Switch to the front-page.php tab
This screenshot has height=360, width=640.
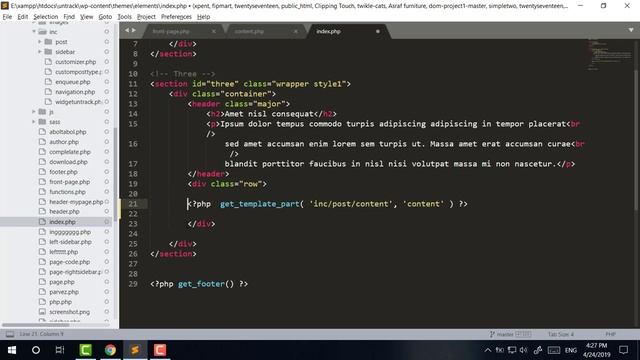coord(171,31)
